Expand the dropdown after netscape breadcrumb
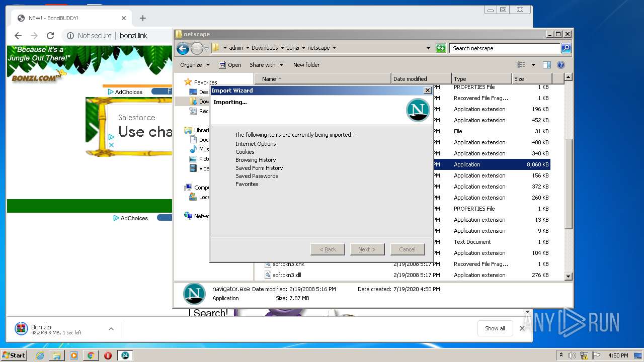 coord(334,48)
